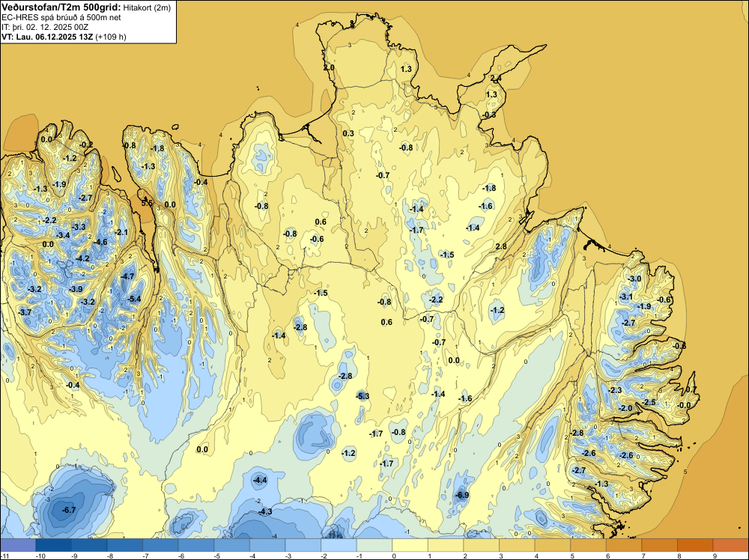
Task: Click the temperature value "-3.3"
Action: click(x=79, y=226)
